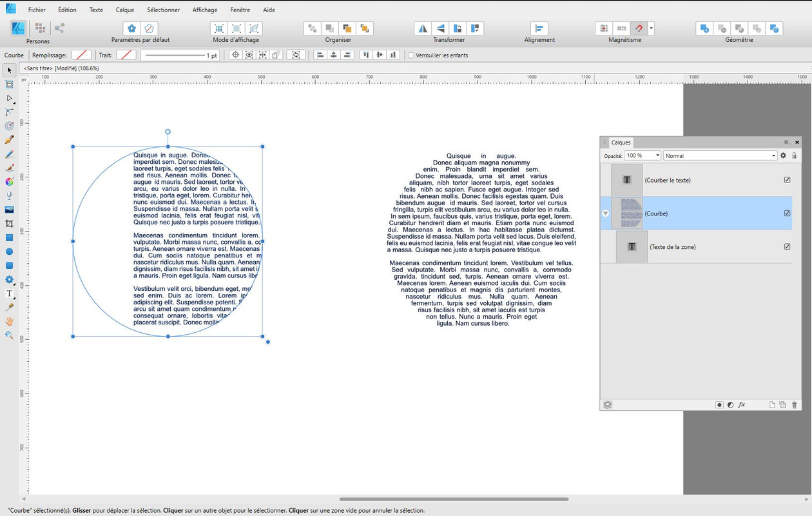This screenshot has height=516, width=812.
Task: Click the Add geometry operation
Action: click(704, 28)
